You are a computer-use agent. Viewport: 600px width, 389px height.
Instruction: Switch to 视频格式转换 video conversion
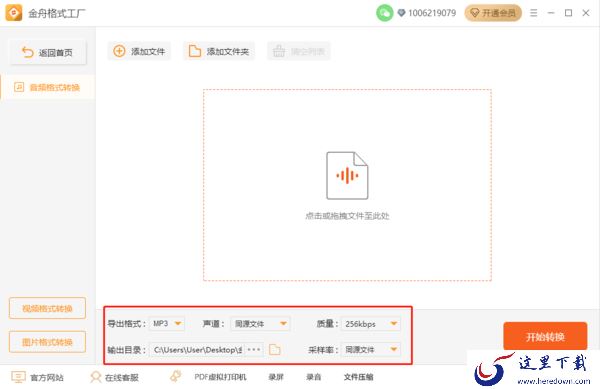tap(47, 308)
